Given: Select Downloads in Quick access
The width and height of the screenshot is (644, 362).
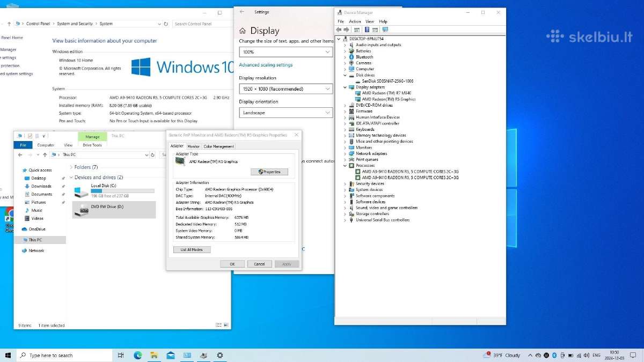Looking at the screenshot, I should pos(41,186).
